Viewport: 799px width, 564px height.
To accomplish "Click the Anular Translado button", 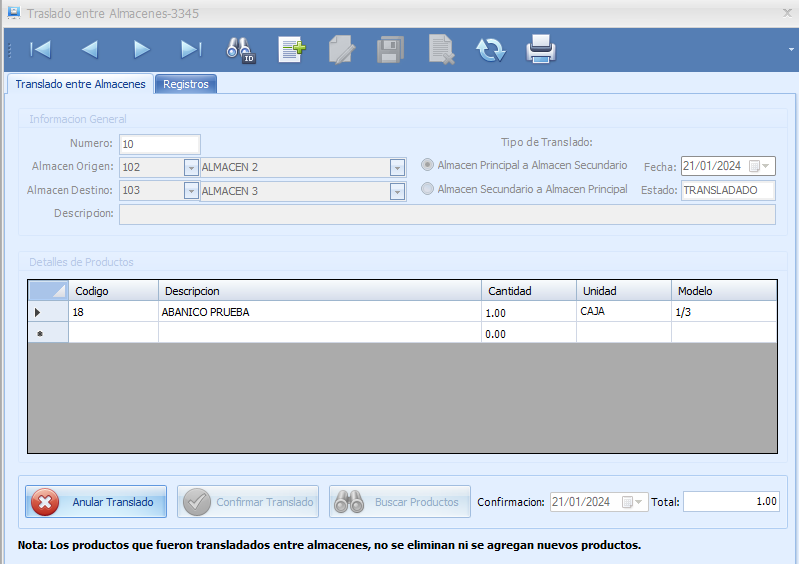I will point(96,502).
